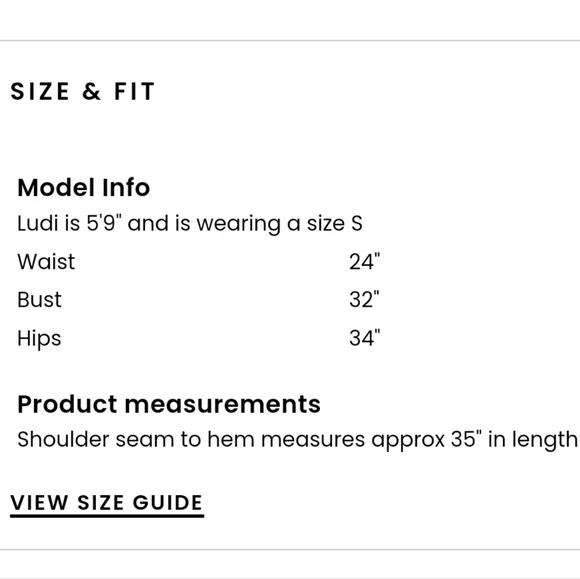Click the Hips label
Viewport: 580px width, 579px height.
tap(39, 338)
